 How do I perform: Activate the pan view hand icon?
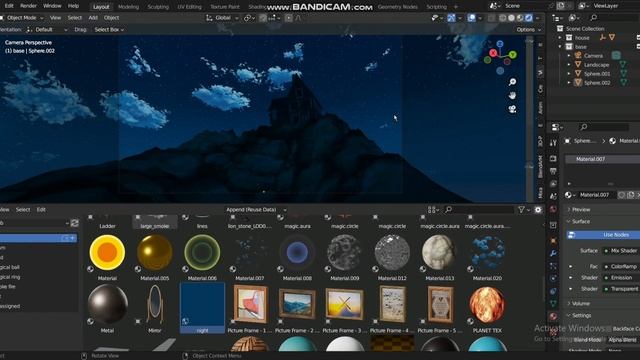pos(512,96)
